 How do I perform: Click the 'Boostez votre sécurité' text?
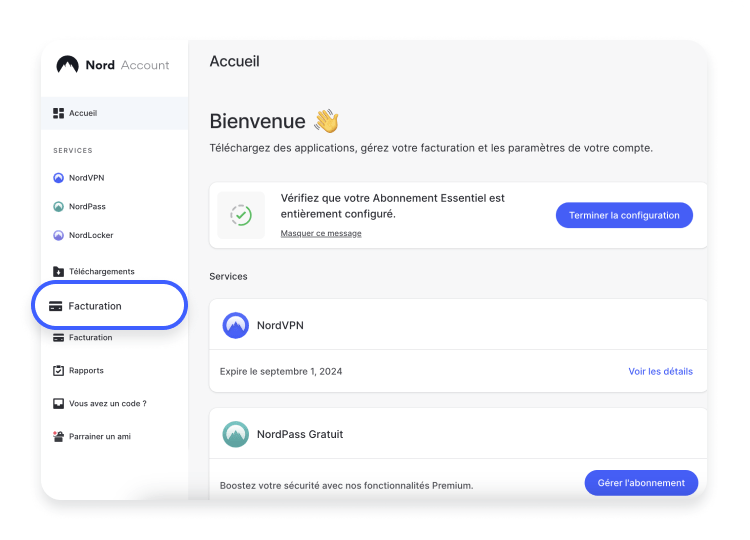pyautogui.click(x=346, y=485)
